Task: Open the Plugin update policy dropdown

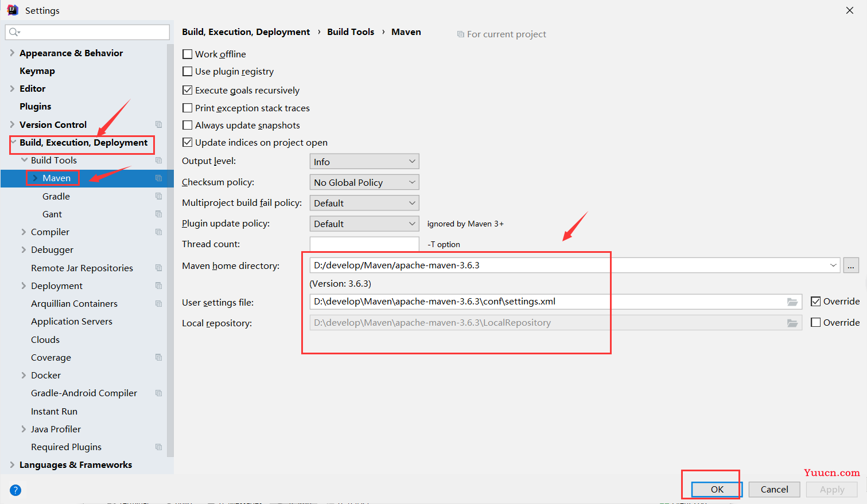Action: (364, 224)
